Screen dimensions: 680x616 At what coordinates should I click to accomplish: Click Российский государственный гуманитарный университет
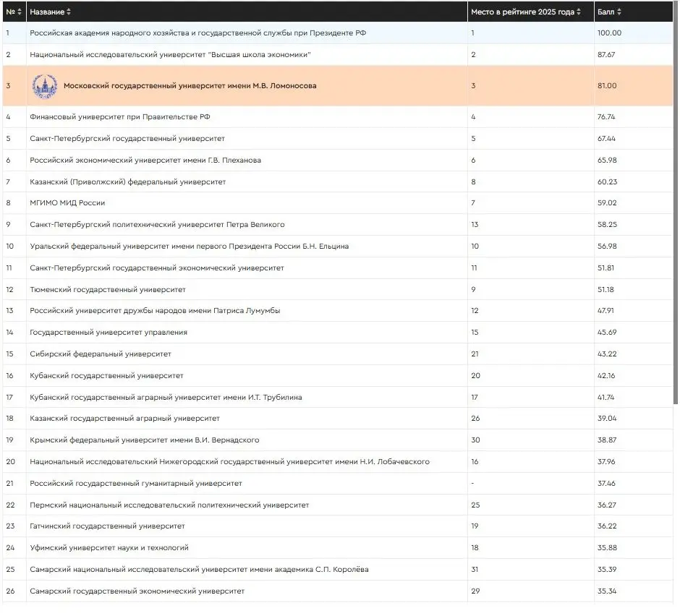click(x=136, y=484)
